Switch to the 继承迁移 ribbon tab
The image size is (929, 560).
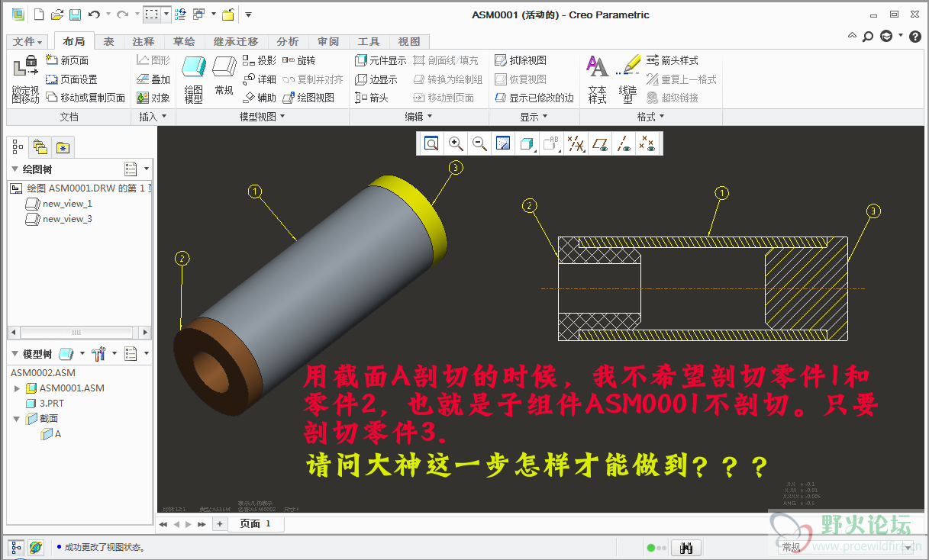pos(236,41)
